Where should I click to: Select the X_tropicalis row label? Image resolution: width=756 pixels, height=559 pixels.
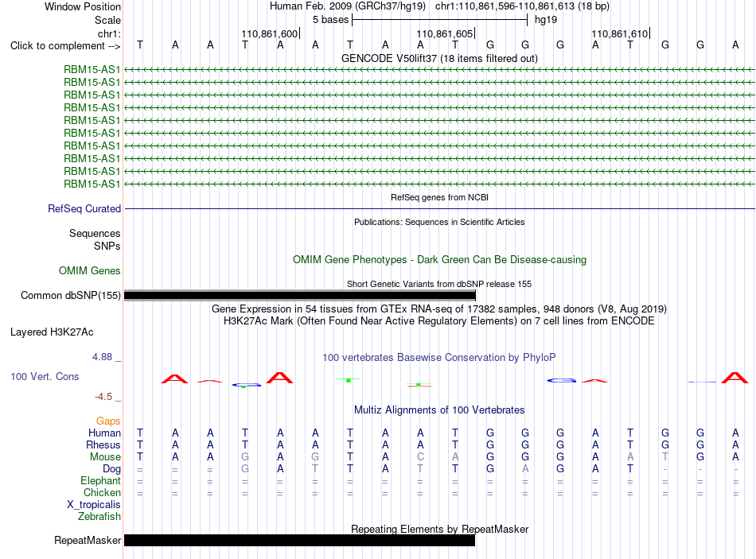pyautogui.click(x=94, y=505)
